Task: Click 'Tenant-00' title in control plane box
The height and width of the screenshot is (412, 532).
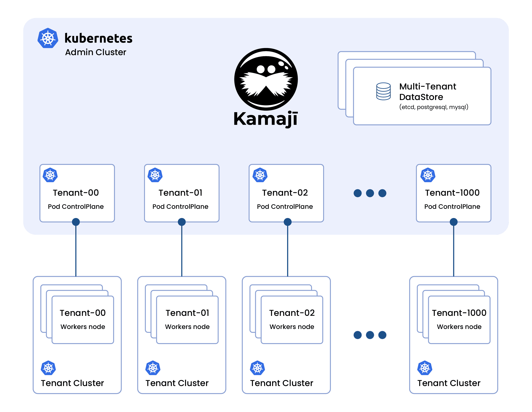Action: click(76, 193)
